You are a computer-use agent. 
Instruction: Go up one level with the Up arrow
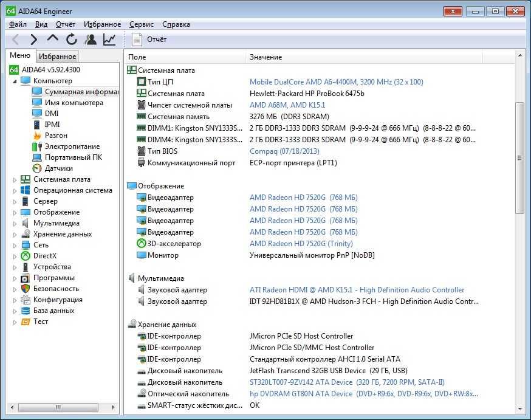point(52,39)
